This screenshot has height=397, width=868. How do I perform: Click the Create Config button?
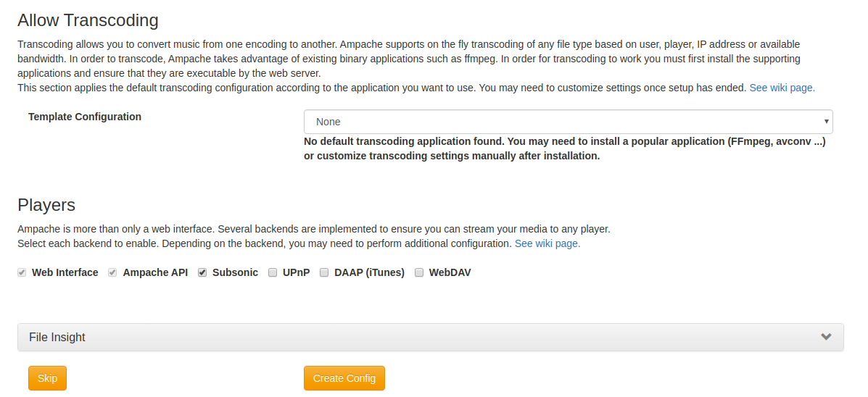(344, 378)
